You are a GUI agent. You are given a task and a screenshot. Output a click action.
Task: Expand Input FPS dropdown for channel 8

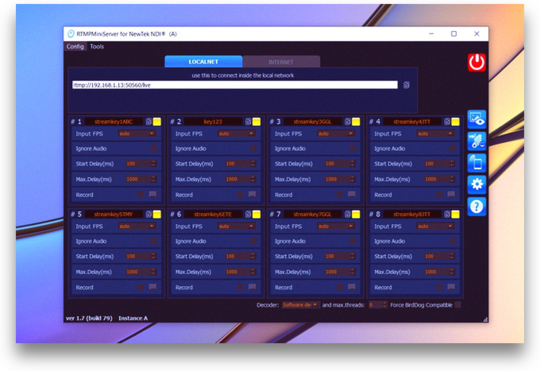point(436,226)
